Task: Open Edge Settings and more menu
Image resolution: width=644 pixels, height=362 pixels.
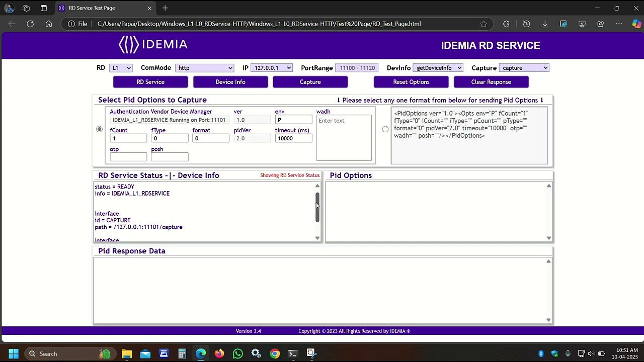Action: 619,24
